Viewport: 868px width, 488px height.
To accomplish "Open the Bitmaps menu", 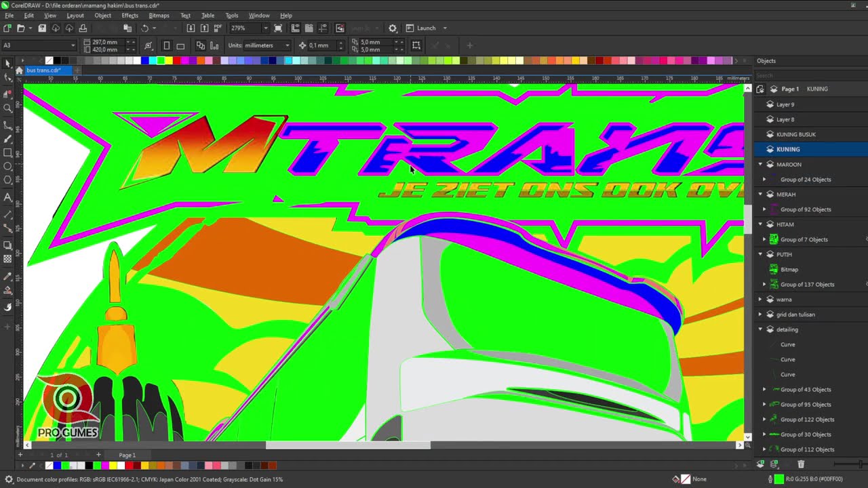I will click(x=159, y=15).
